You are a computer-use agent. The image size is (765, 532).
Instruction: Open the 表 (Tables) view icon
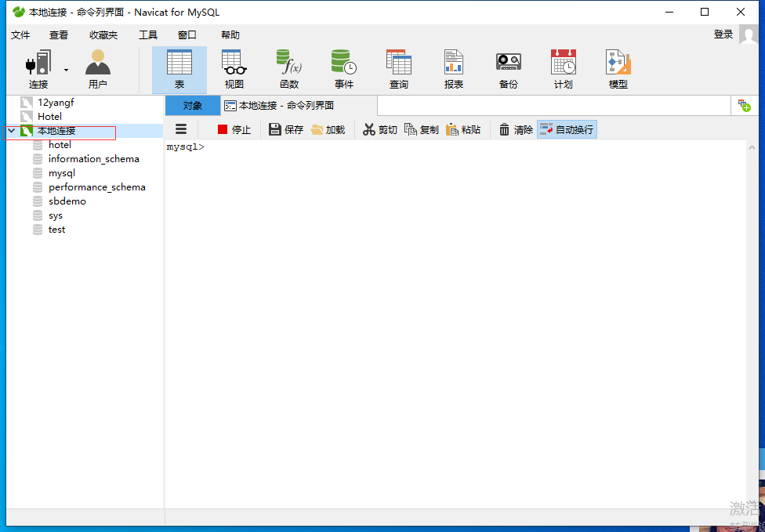coord(179,68)
